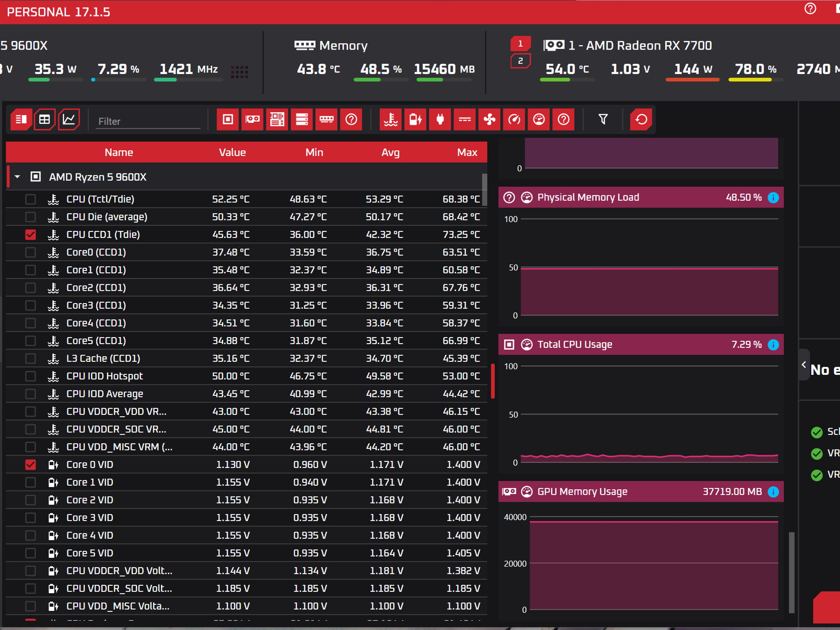Image resolution: width=840 pixels, height=630 pixels.
Task: Sort table by the Max column header
Action: [x=467, y=153]
